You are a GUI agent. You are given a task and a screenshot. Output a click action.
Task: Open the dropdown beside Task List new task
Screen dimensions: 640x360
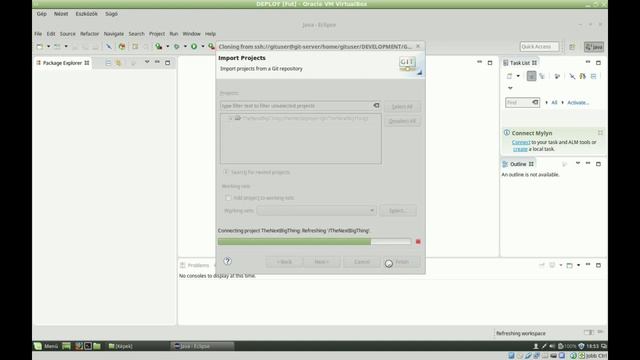point(518,76)
